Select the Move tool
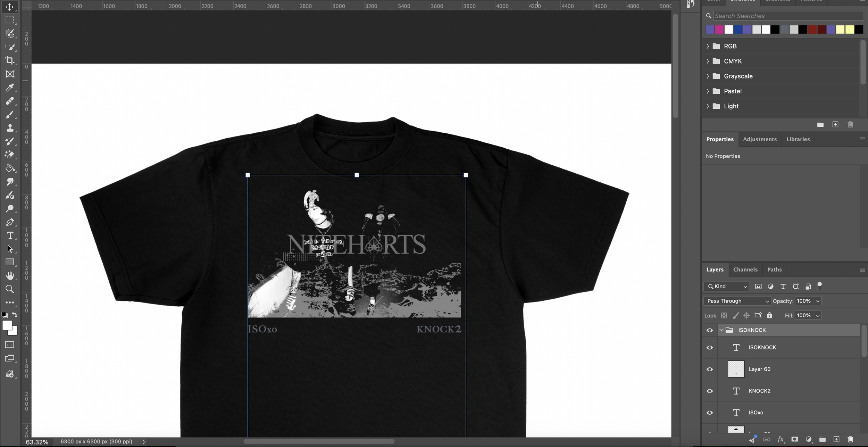The image size is (868, 447). click(x=10, y=7)
